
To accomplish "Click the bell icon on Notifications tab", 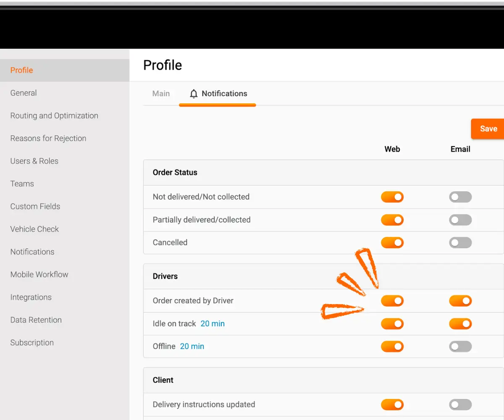I will coord(194,94).
